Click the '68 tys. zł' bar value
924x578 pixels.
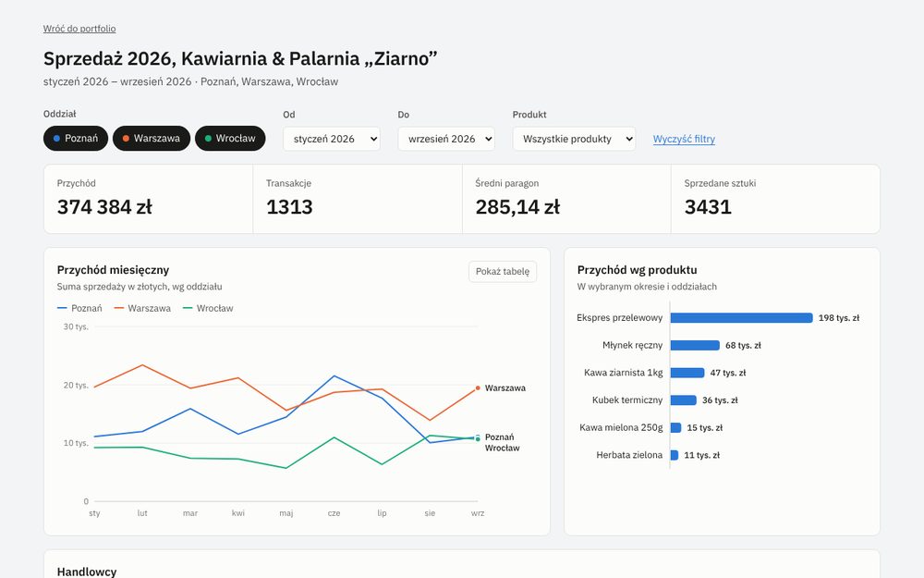pyautogui.click(x=743, y=345)
